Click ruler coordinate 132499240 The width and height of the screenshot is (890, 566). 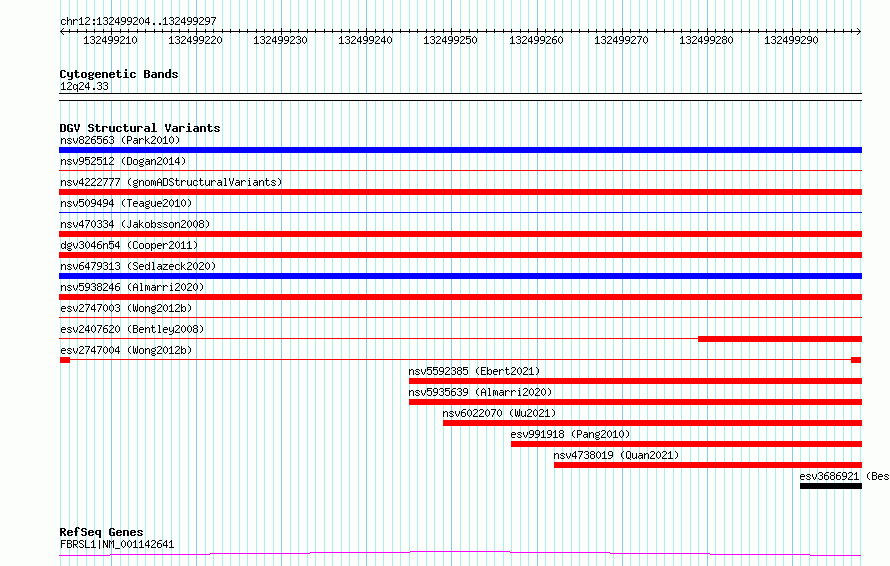pyautogui.click(x=365, y=40)
